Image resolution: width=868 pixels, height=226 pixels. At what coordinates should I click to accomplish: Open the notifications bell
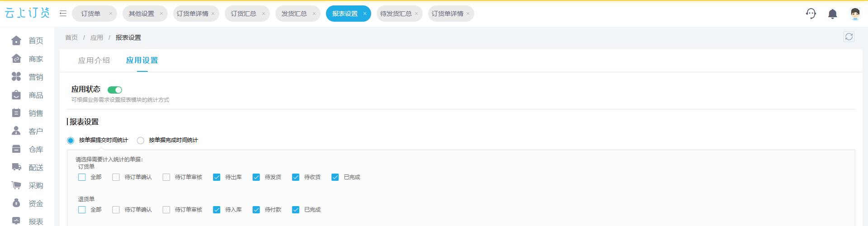(832, 14)
